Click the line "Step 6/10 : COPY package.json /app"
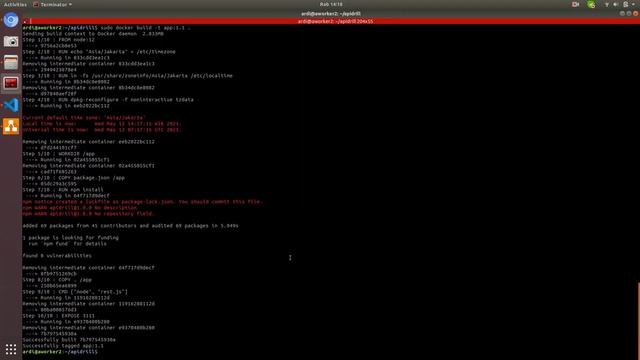Image resolution: width=640 pixels, height=360 pixels. pyautogui.click(x=73, y=178)
